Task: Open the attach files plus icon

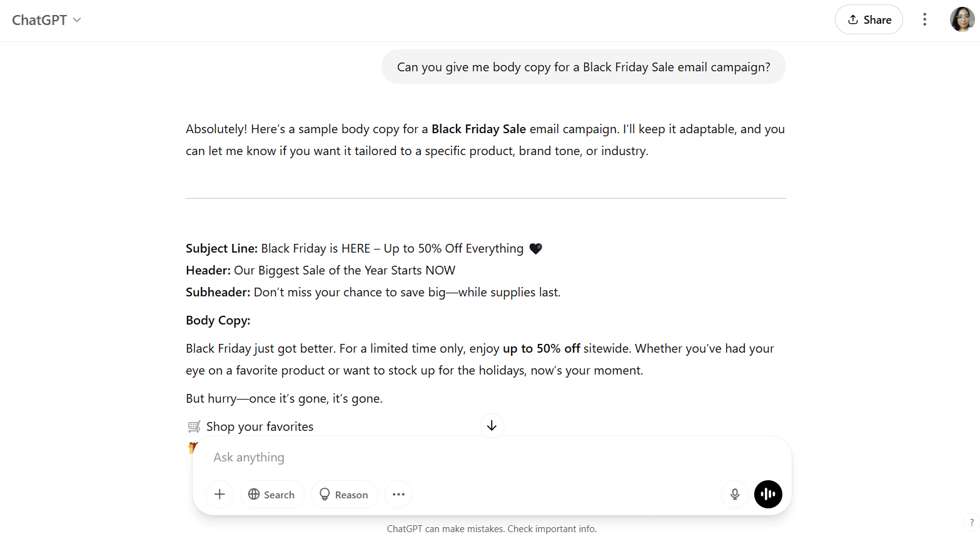Action: [220, 494]
